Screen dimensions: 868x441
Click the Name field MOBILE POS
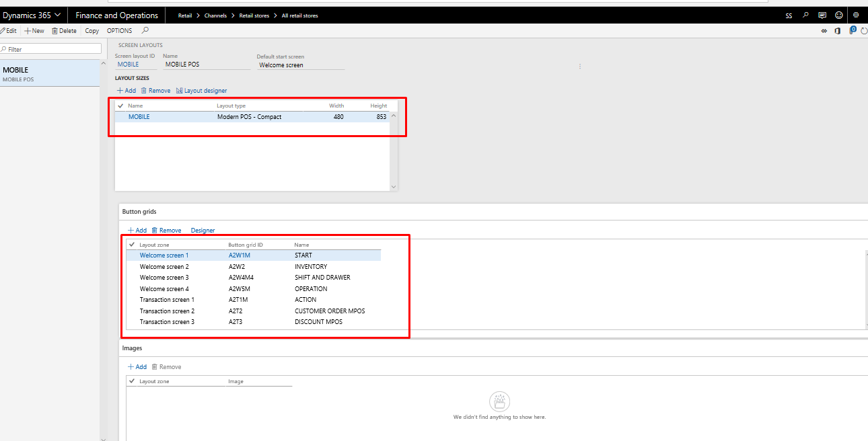(x=206, y=65)
